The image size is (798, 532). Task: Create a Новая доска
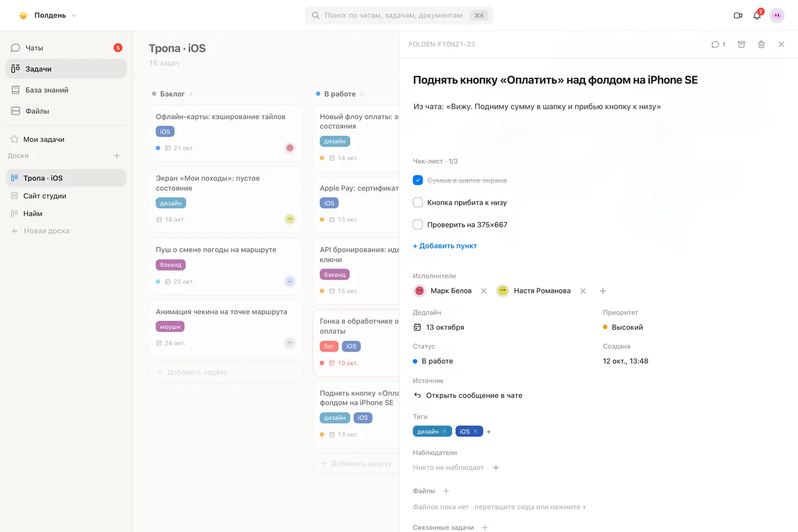coord(66,231)
